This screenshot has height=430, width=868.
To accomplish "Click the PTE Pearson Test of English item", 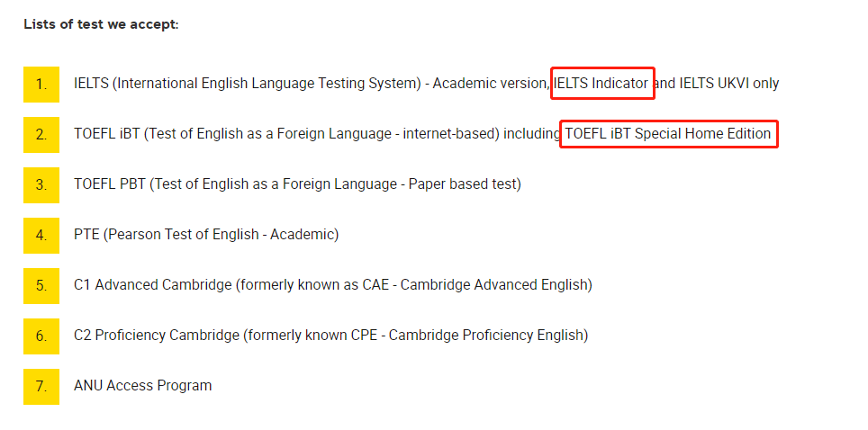I will pos(206,235).
